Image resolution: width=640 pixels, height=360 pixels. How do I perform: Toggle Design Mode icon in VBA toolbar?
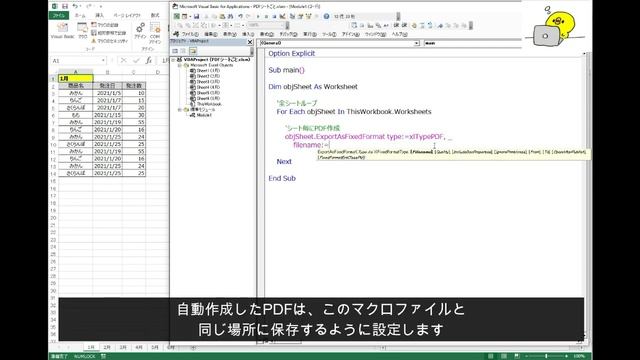tap(283, 16)
